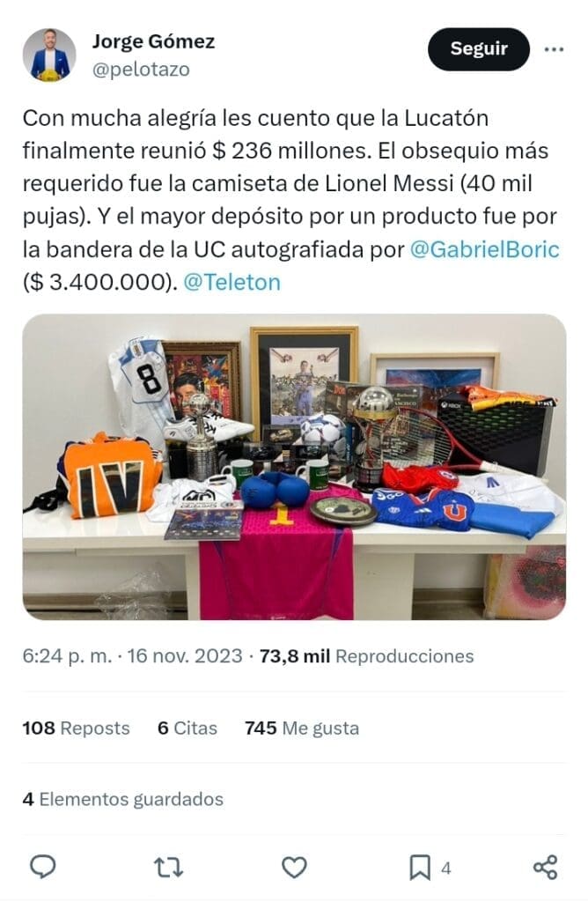
Task: Like the tweet with the heart icon
Action: [x=294, y=867]
